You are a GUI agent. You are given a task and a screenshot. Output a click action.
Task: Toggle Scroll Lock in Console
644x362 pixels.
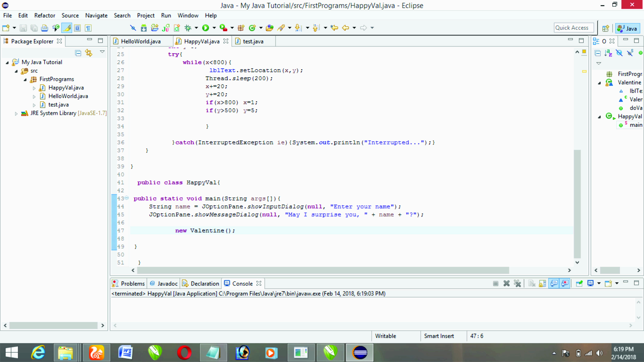point(542,283)
